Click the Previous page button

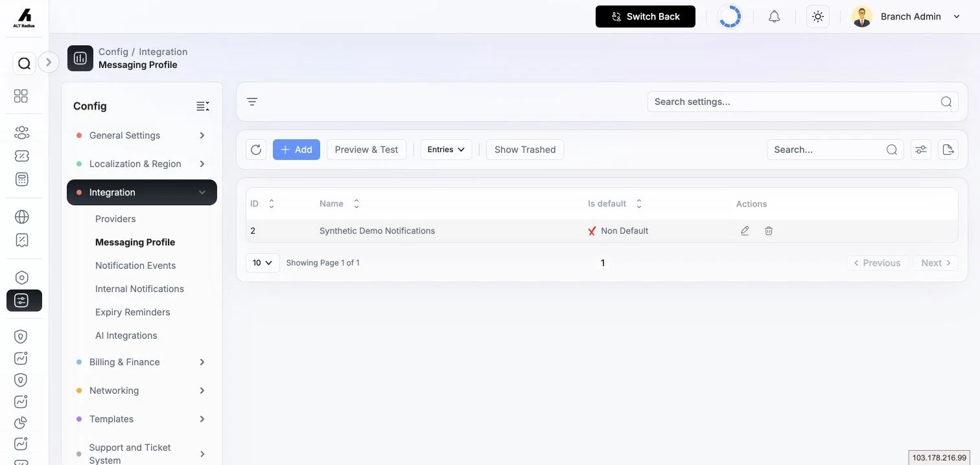pos(877,263)
